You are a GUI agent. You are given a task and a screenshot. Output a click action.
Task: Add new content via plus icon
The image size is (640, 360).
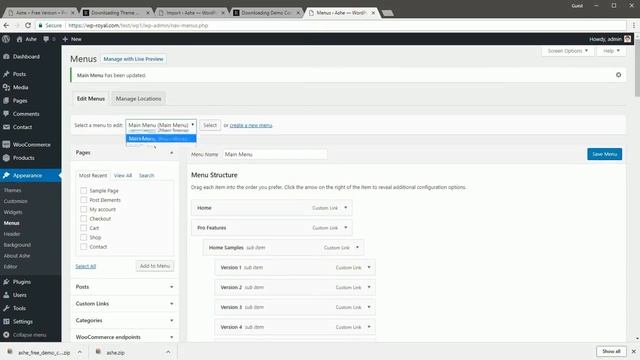[x=65, y=39]
